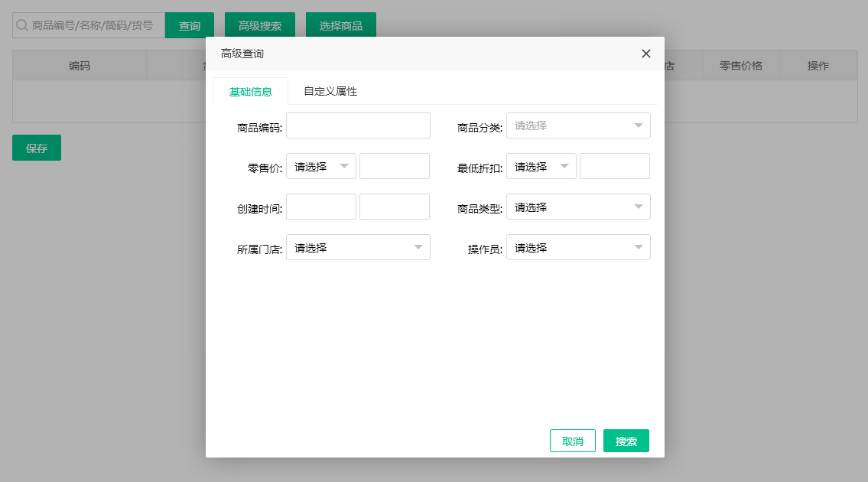Screen dimensions: 868x482
Task: Click inside the 商品编码 input field
Action: coord(358,125)
